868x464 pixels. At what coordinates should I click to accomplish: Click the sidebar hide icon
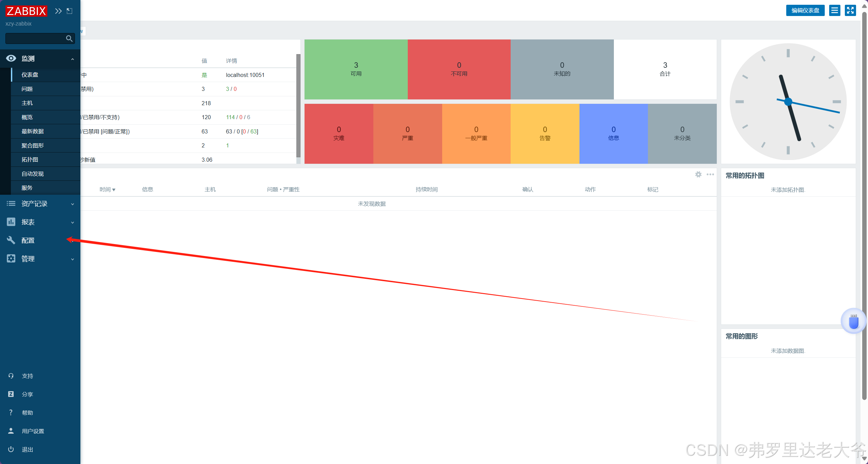(69, 11)
